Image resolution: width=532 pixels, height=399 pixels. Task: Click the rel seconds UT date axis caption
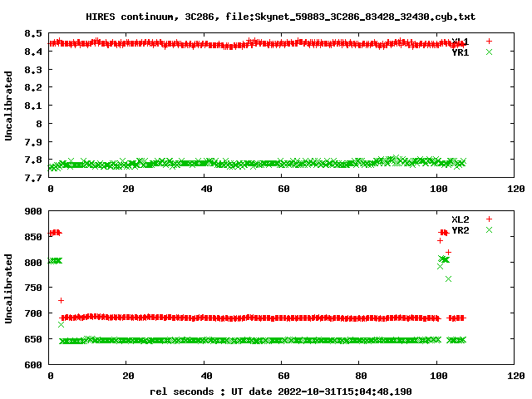tap(281, 392)
